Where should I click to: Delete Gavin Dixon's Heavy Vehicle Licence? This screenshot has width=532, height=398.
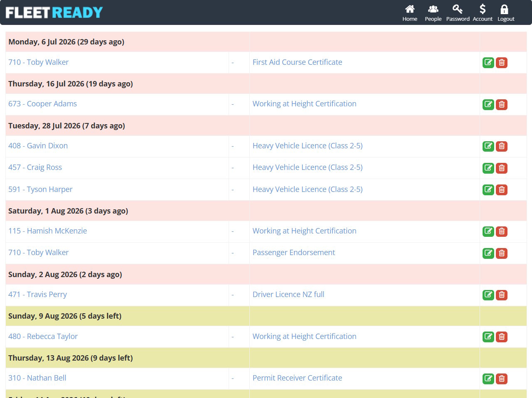[502, 146]
